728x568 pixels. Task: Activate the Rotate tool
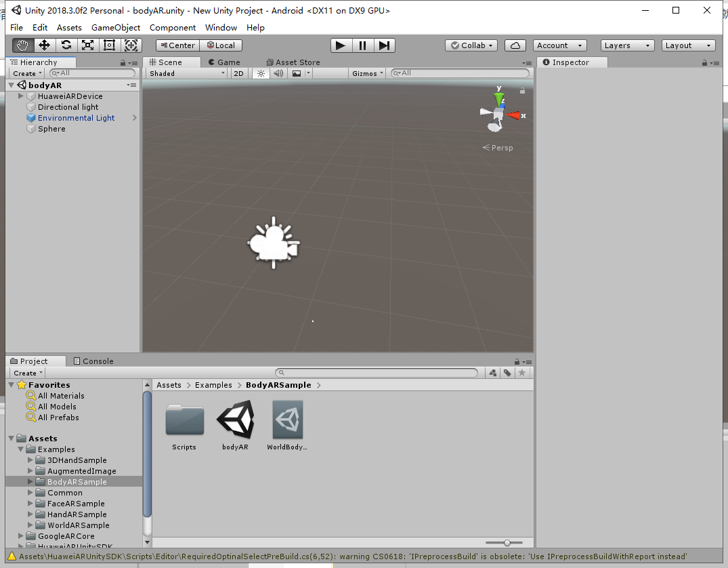66,45
